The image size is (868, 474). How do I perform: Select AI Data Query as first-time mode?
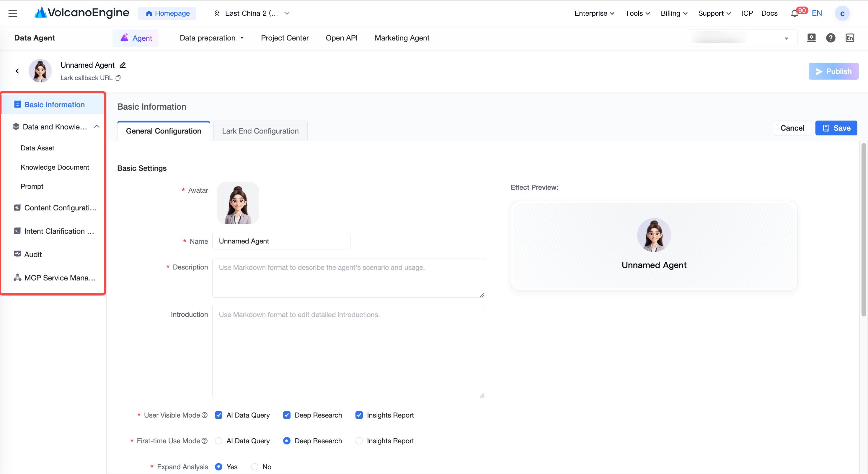pos(219,441)
